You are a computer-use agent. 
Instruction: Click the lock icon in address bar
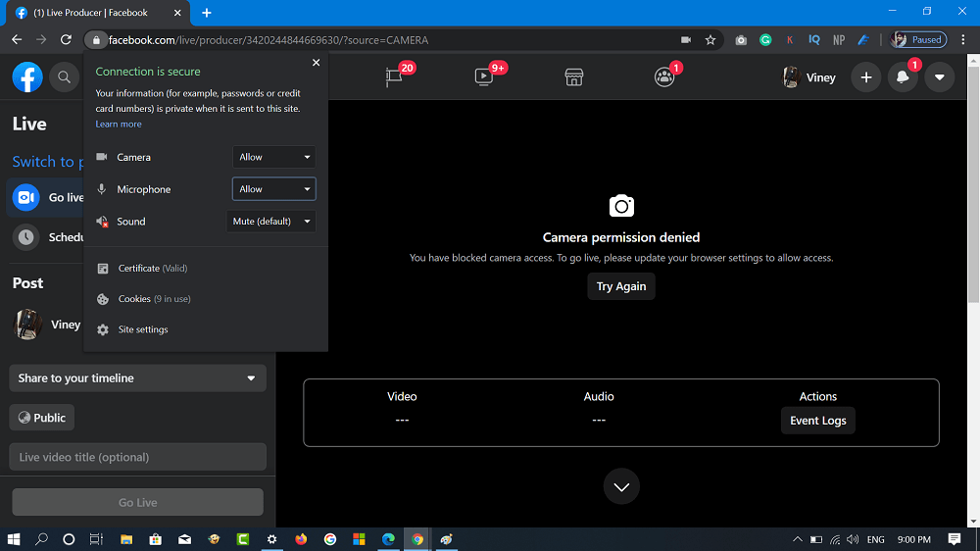[x=96, y=40]
